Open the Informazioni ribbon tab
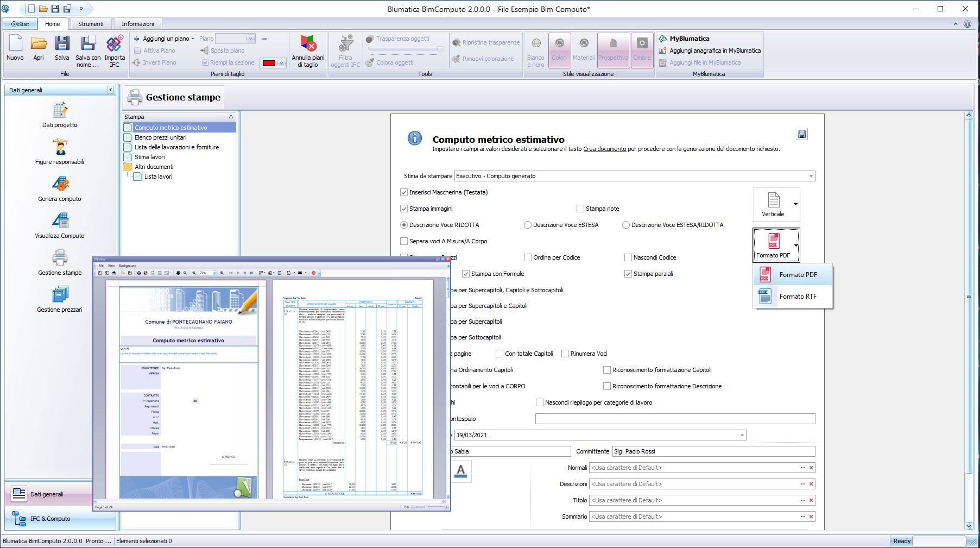Screen dimensions: 980x548 pyautogui.click(x=138, y=24)
